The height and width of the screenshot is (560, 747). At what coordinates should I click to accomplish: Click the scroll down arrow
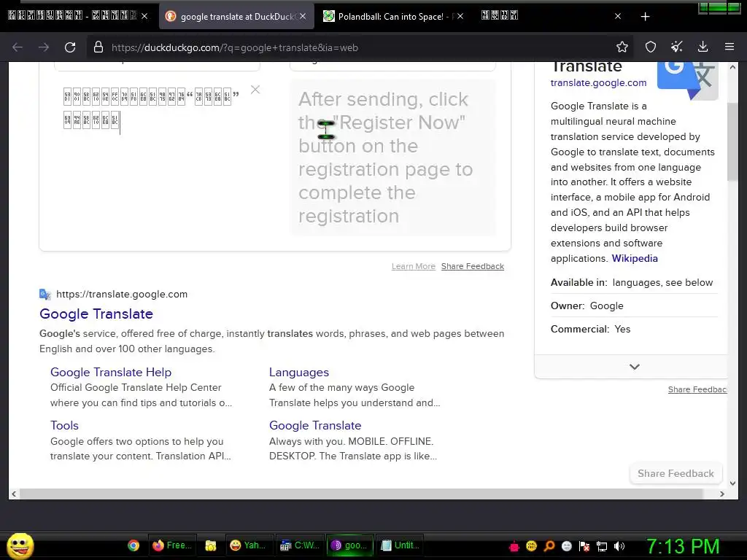click(x=732, y=483)
